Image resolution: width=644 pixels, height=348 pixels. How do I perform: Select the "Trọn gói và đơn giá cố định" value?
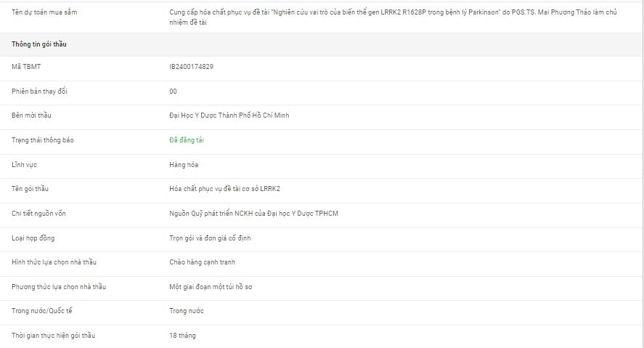[210, 238]
